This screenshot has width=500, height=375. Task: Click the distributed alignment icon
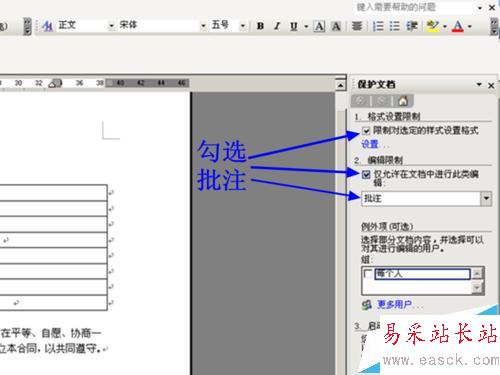point(357,26)
